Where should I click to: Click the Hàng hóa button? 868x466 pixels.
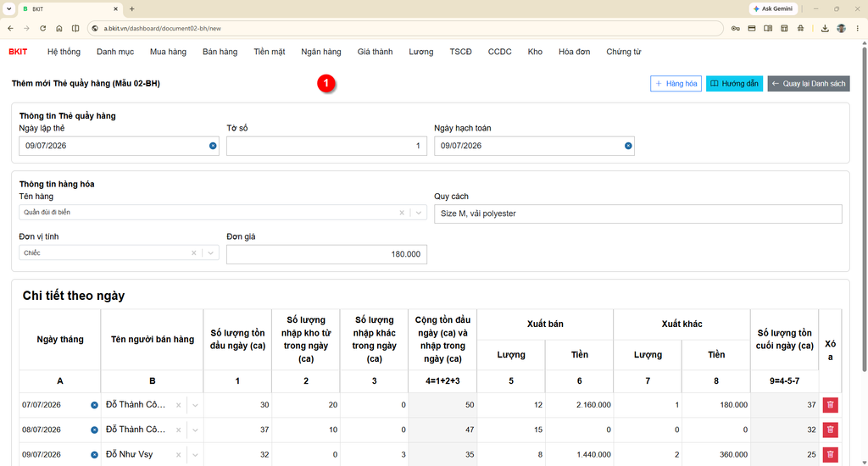pos(676,84)
